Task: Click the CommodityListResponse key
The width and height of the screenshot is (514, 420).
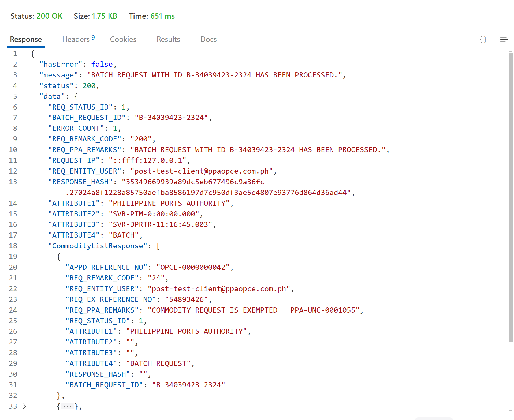Action: pos(98,246)
